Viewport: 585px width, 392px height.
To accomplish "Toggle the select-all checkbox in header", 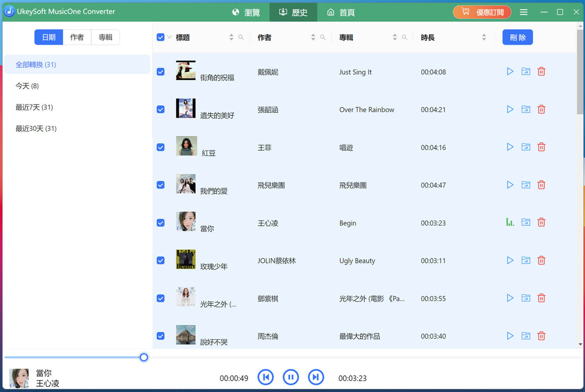I will (x=160, y=37).
